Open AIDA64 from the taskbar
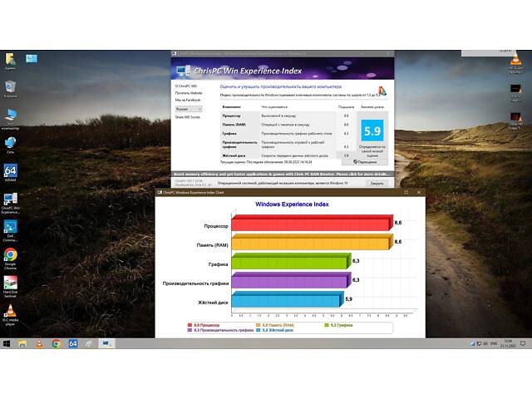Viewport: 532px width, 399px height. pyautogui.click(x=72, y=343)
